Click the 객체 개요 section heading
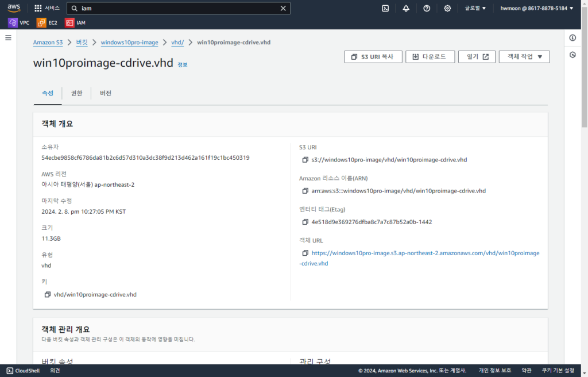Image resolution: width=588 pixels, height=377 pixels. (x=57, y=124)
